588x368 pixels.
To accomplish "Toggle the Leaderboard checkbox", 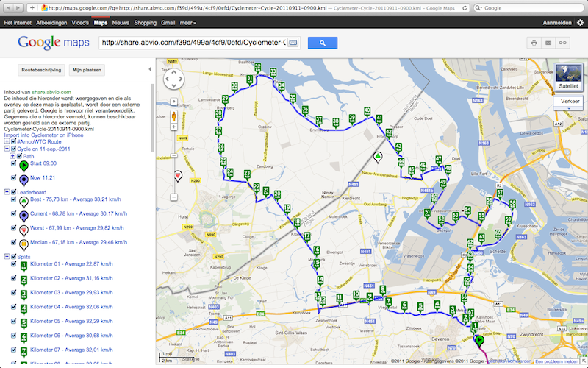I will click(14, 192).
